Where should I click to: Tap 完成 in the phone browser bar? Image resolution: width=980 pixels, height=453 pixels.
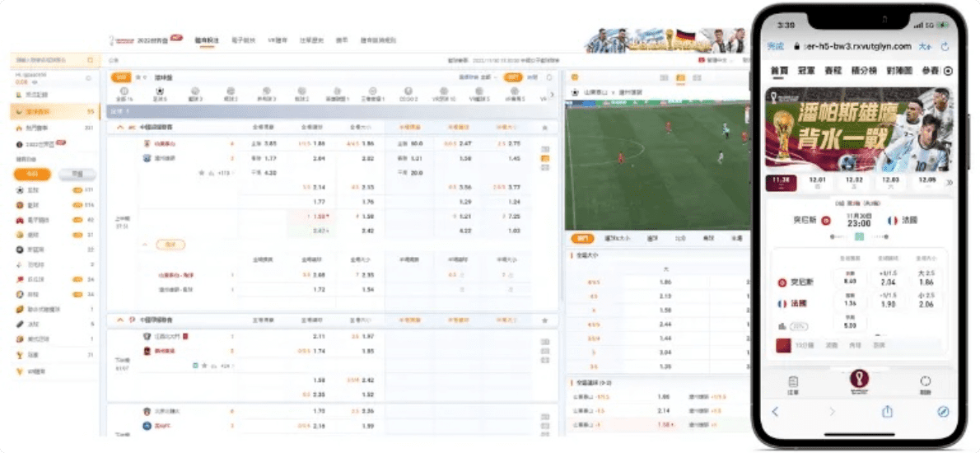pos(775,47)
